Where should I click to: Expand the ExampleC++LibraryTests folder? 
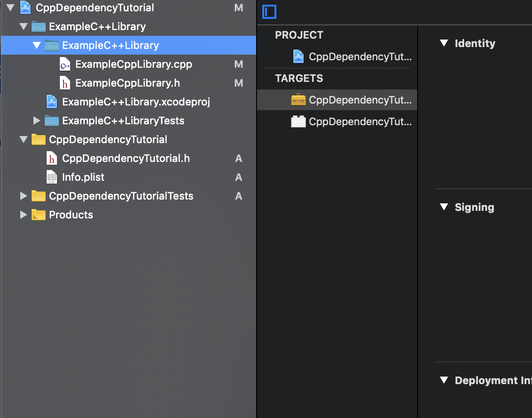coord(37,121)
